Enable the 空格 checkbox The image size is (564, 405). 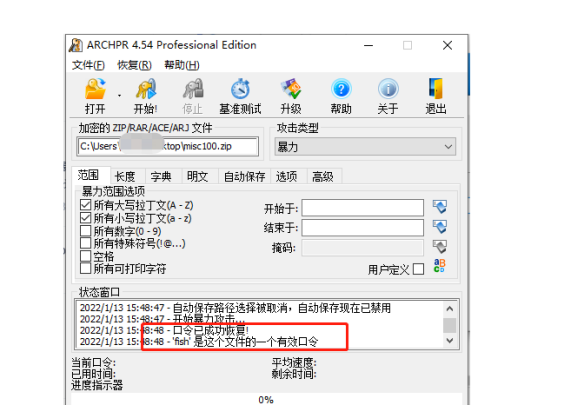(x=85, y=256)
